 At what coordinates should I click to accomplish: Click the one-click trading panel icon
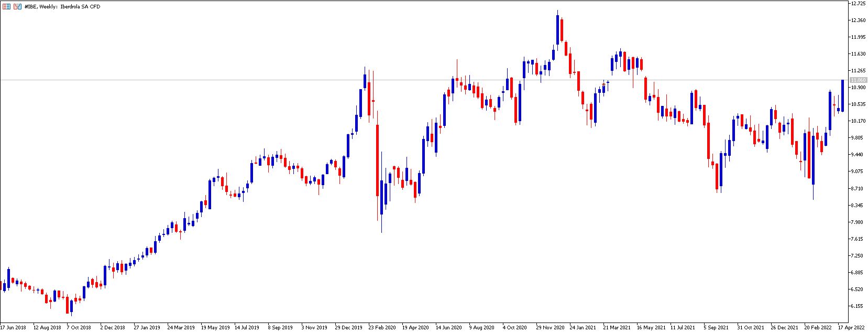[x=7, y=6]
